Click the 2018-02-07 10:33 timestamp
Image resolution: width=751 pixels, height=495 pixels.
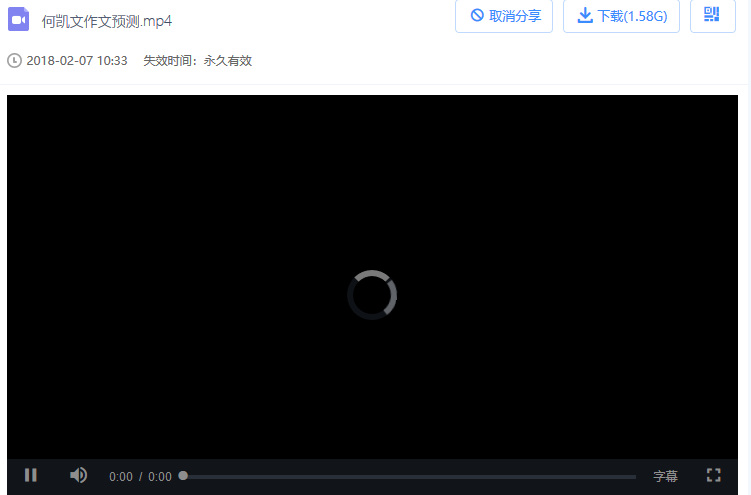coord(77,61)
